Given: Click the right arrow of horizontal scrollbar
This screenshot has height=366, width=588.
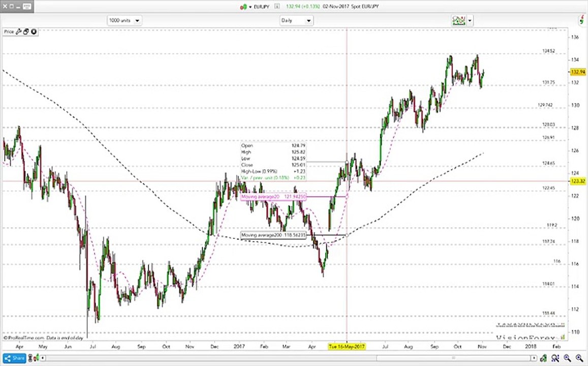Looking at the screenshot, I should pos(534,358).
